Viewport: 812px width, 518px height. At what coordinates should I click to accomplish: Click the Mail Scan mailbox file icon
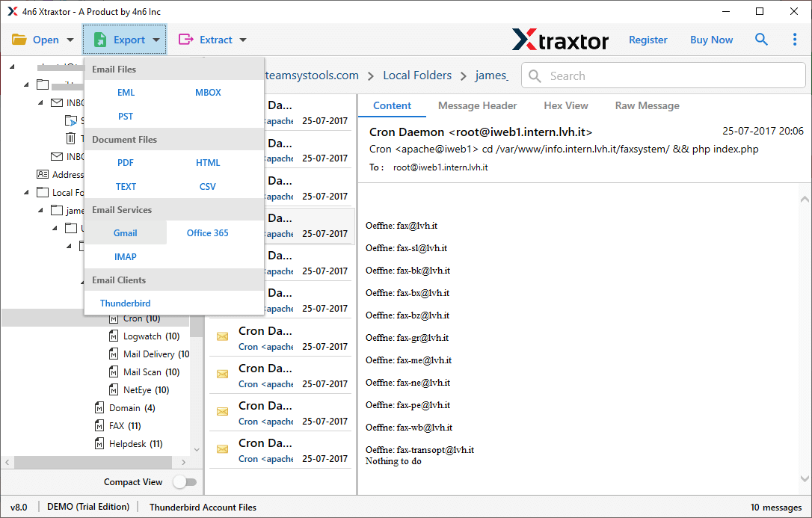(x=114, y=372)
